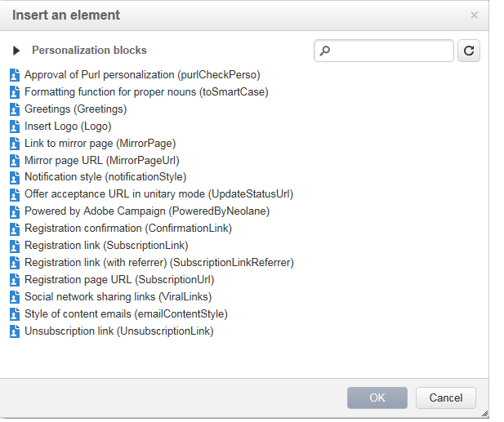Screen dimensions: 504x422
Task: Click the icon beside Link to mirror page
Action: 14,144
